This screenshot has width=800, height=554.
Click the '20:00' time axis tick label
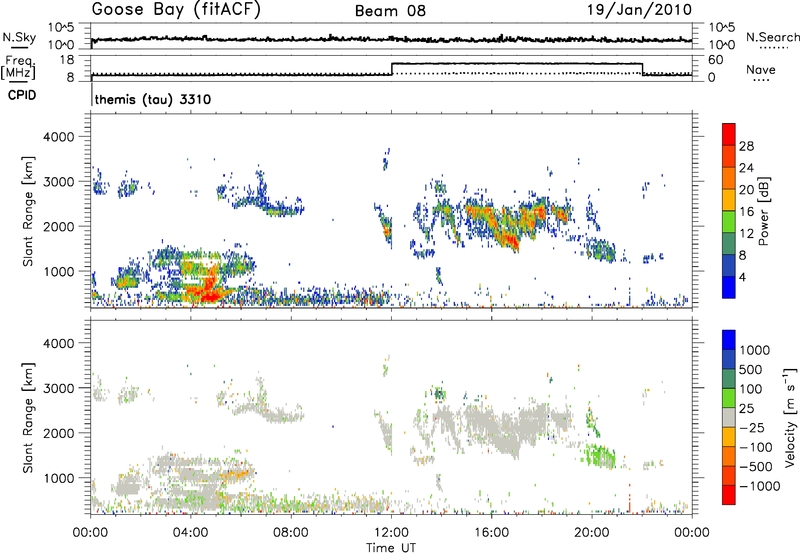[592, 533]
